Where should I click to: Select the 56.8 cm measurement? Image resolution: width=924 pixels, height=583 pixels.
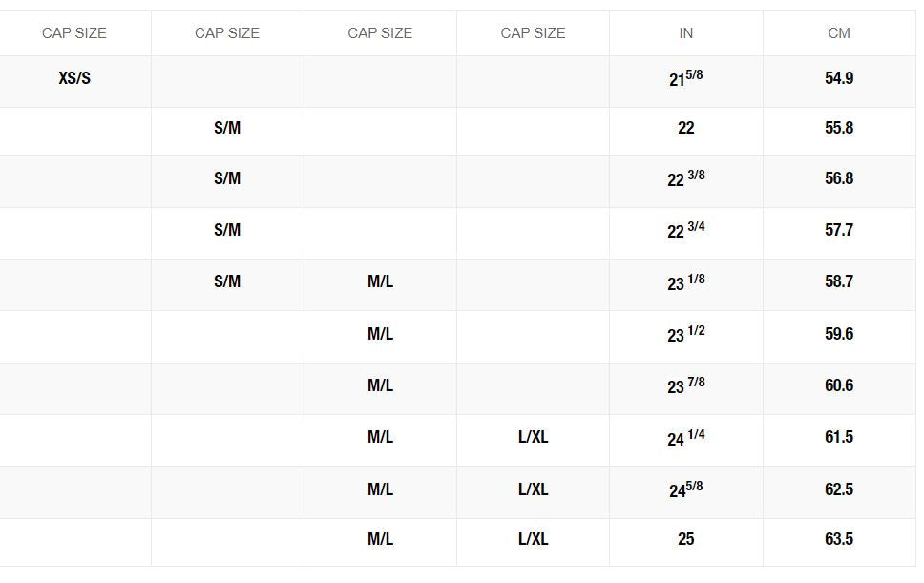pyautogui.click(x=838, y=178)
